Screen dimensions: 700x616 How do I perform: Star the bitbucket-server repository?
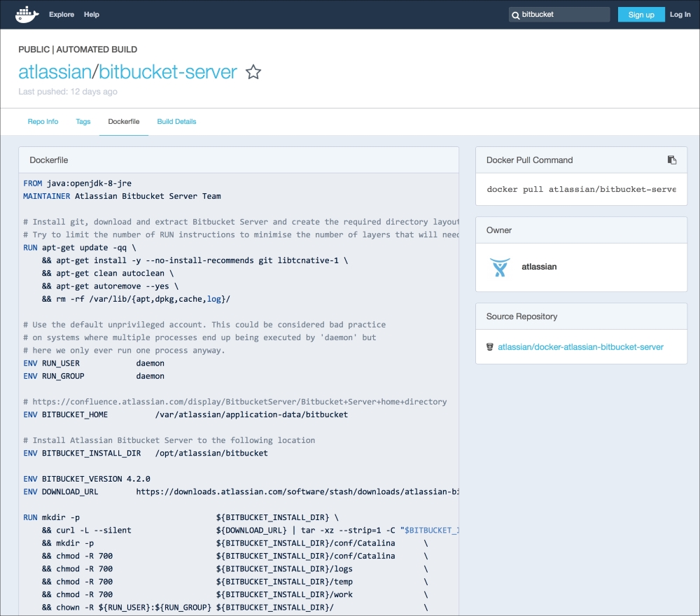click(253, 72)
